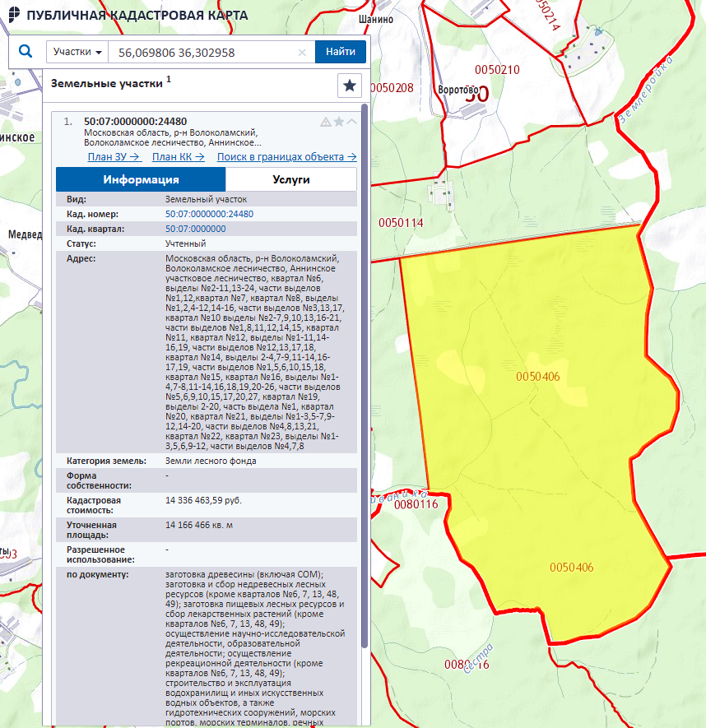Image resolution: width=706 pixels, height=728 pixels.
Task: Collapse the parcel result card chevron
Action: [351, 122]
